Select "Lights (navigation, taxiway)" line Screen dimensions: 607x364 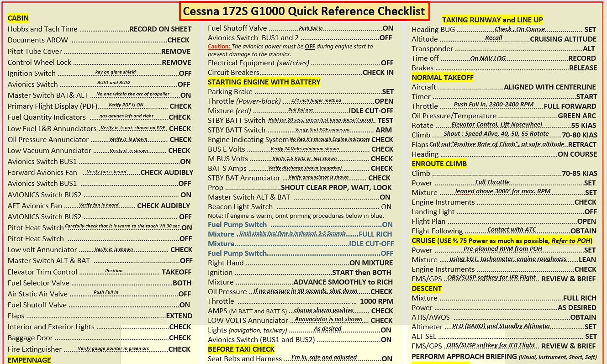300,330
